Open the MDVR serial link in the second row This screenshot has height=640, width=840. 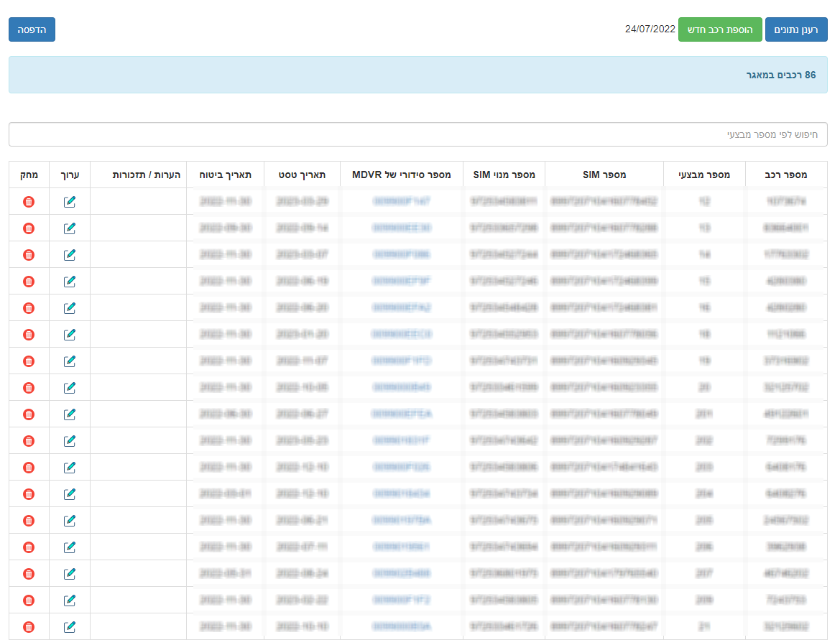402,228
